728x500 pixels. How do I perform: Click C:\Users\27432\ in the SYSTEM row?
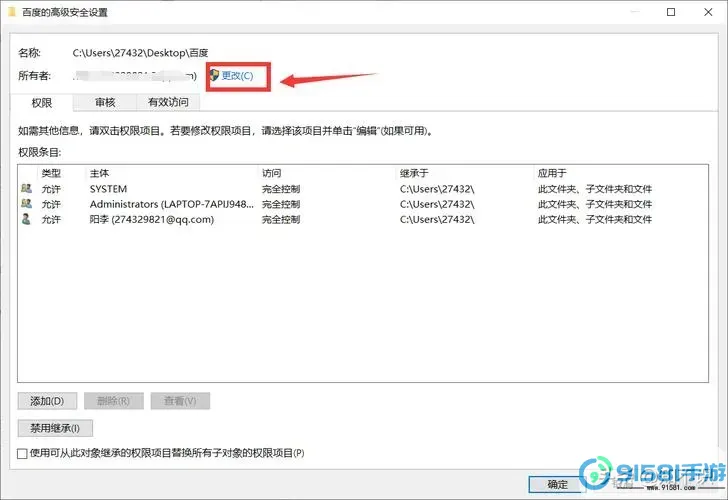tap(437, 189)
